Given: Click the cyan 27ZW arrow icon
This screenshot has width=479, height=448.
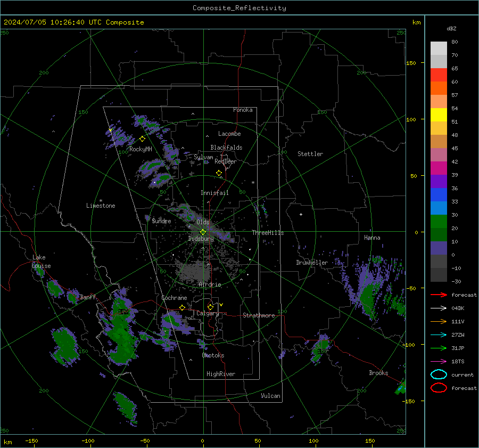Looking at the screenshot, I should tap(439, 335).
